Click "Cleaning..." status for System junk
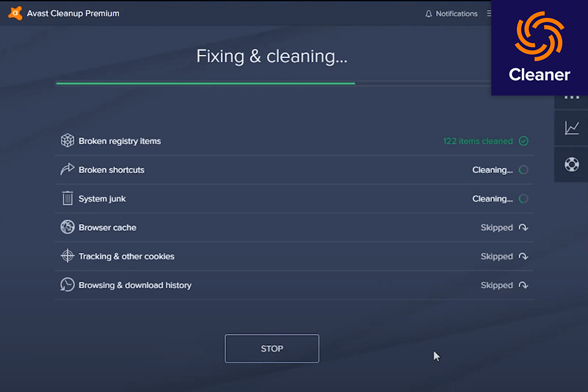The height and width of the screenshot is (392, 588). (x=492, y=199)
